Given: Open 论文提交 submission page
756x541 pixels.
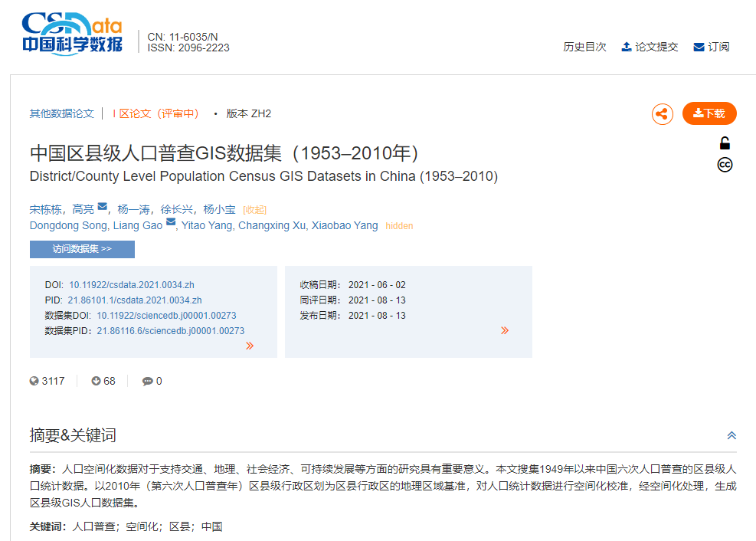Looking at the screenshot, I should pyautogui.click(x=650, y=47).
